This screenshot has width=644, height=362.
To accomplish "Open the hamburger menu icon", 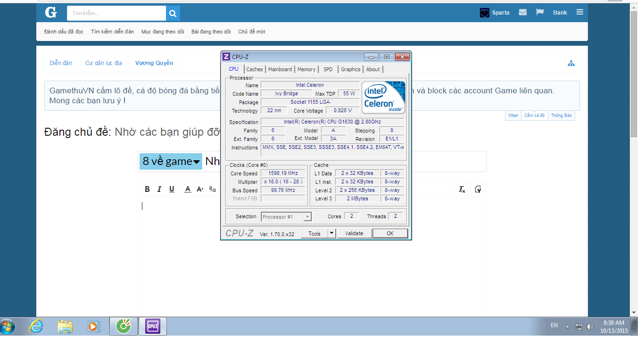I will (x=579, y=12).
